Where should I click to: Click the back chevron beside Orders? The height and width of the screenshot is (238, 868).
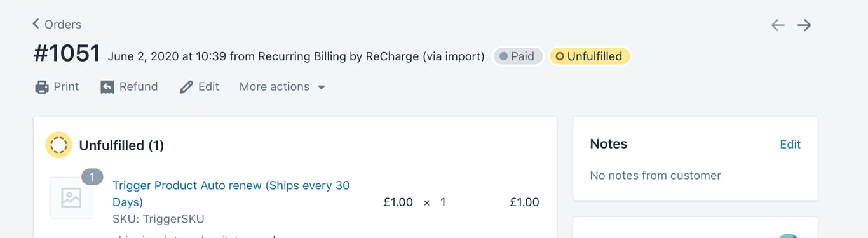[x=36, y=24]
